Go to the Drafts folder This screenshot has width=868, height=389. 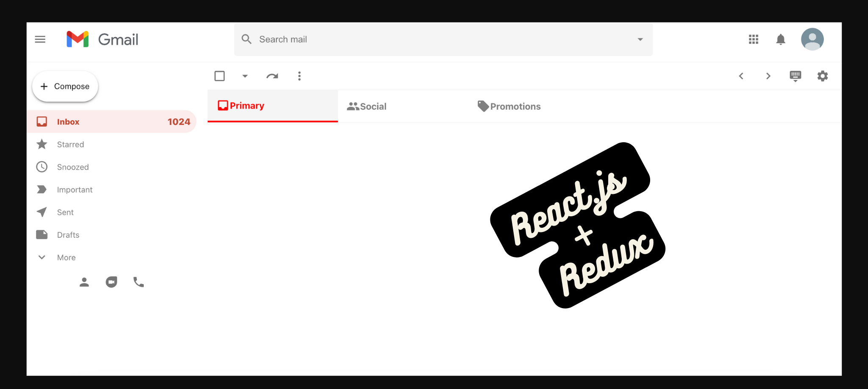[68, 235]
